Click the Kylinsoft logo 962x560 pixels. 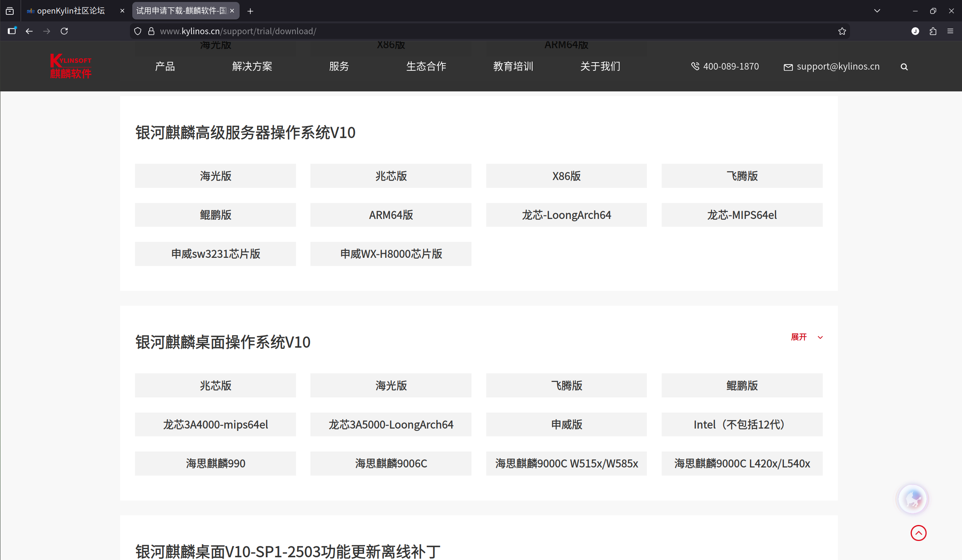71,66
